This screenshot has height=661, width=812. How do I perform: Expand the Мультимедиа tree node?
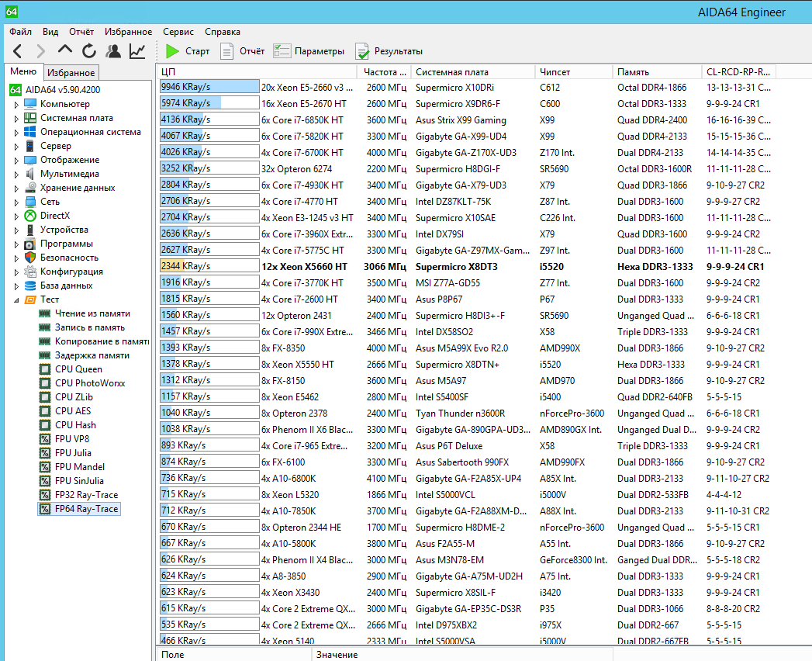16,174
